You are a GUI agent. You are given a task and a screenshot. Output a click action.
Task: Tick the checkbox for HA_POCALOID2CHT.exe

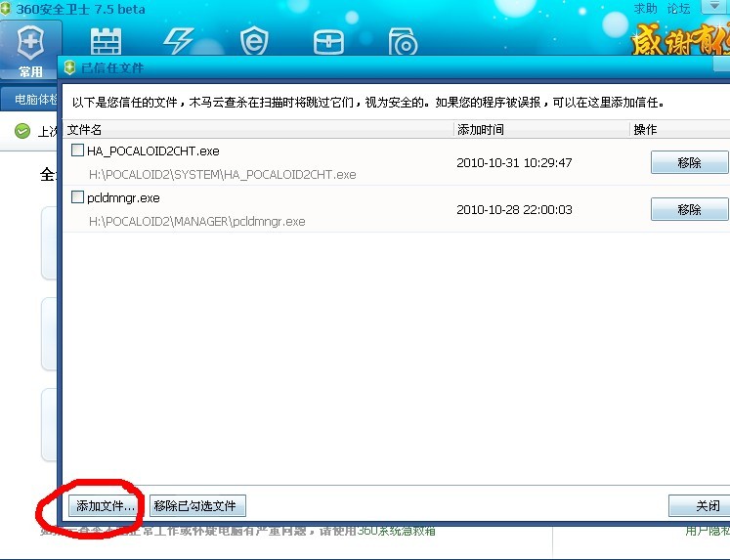[x=77, y=150]
